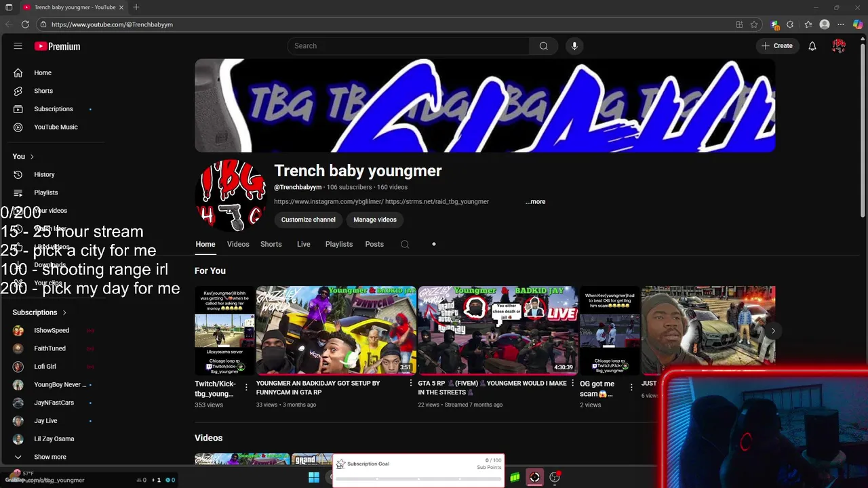Switch to the Live tab
This screenshot has width=868, height=488.
click(x=304, y=244)
